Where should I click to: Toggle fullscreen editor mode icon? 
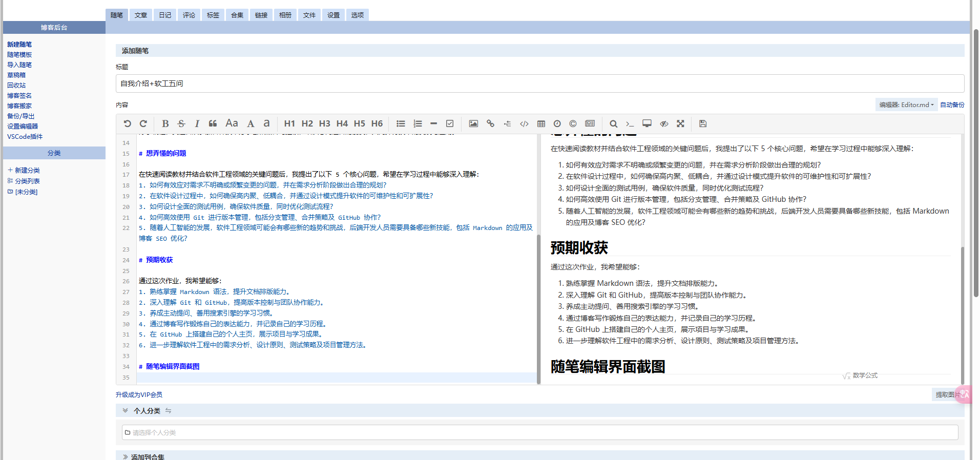tap(680, 123)
